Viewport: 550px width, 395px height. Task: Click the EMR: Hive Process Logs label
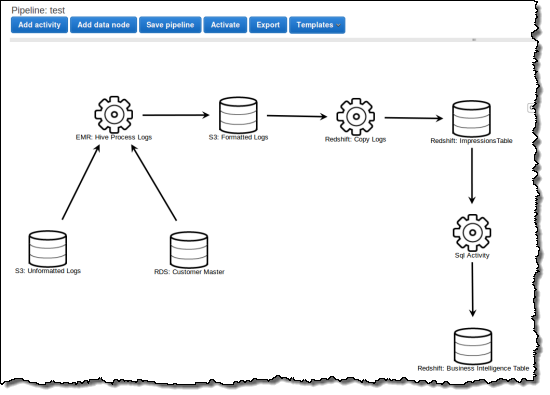tap(114, 137)
